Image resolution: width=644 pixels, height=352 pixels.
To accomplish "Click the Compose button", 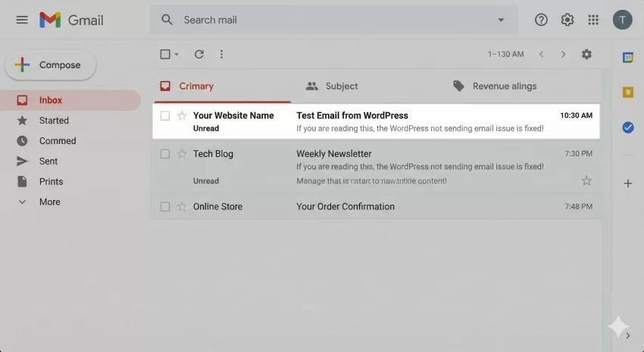I will pyautogui.click(x=50, y=65).
